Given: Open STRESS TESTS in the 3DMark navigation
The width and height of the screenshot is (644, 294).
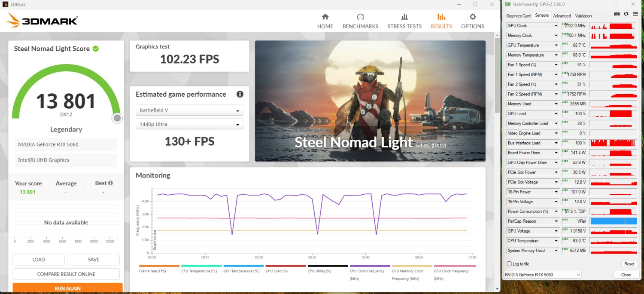Looking at the screenshot, I should pyautogui.click(x=404, y=21).
